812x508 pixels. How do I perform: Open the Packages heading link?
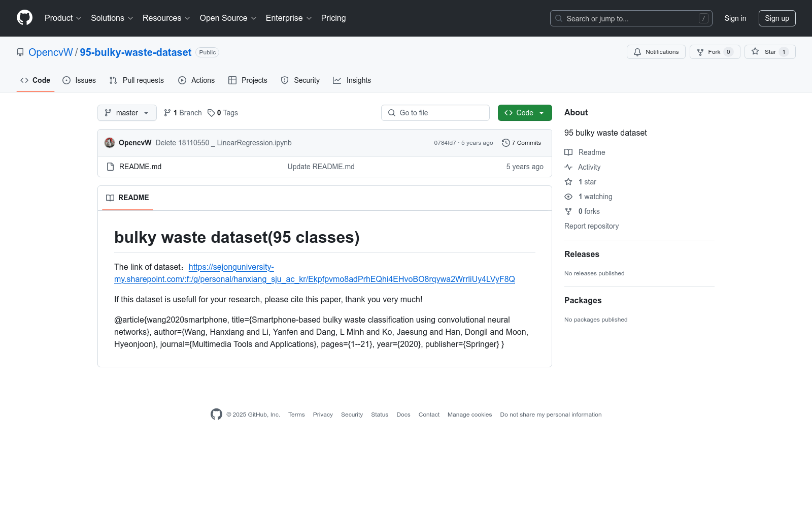(x=583, y=300)
